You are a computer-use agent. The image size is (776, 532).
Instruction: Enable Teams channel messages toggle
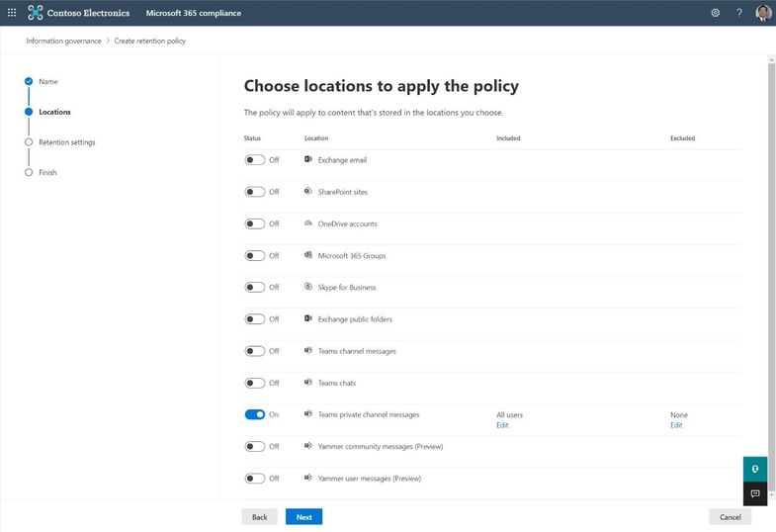point(255,351)
